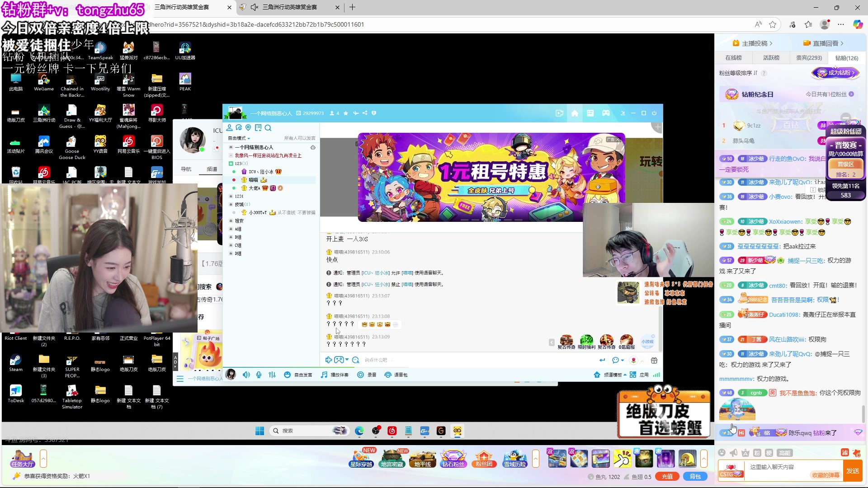Image resolution: width=868 pixels, height=488 pixels.
Task: Open the search icon in YY sidebar
Action: (x=268, y=128)
